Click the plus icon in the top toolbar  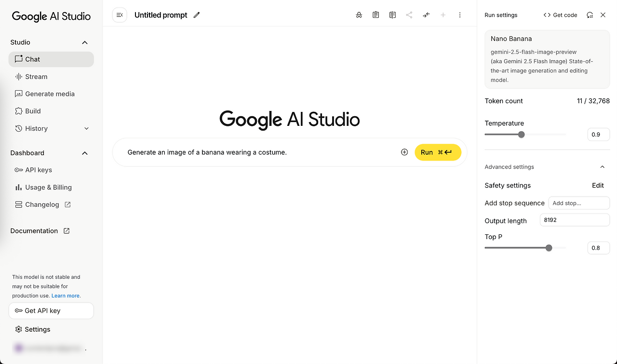[443, 15]
